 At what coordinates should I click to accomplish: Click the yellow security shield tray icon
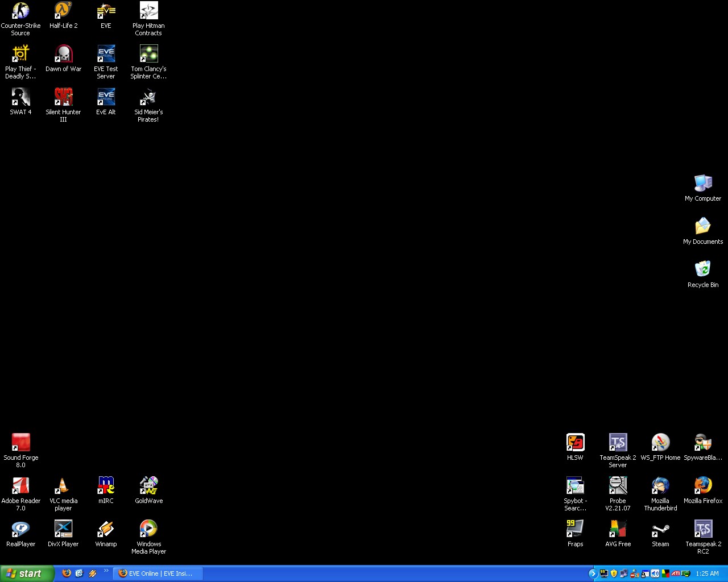(x=614, y=573)
